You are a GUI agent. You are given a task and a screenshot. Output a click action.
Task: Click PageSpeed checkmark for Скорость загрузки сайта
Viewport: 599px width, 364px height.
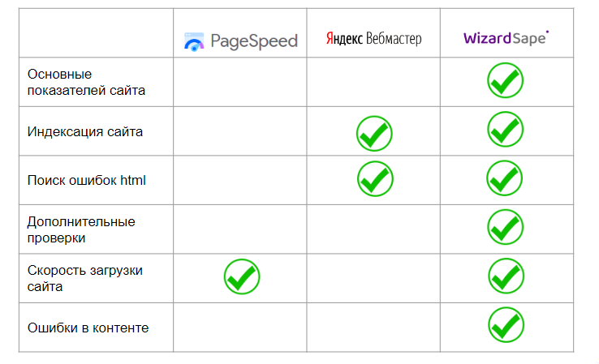(x=242, y=276)
